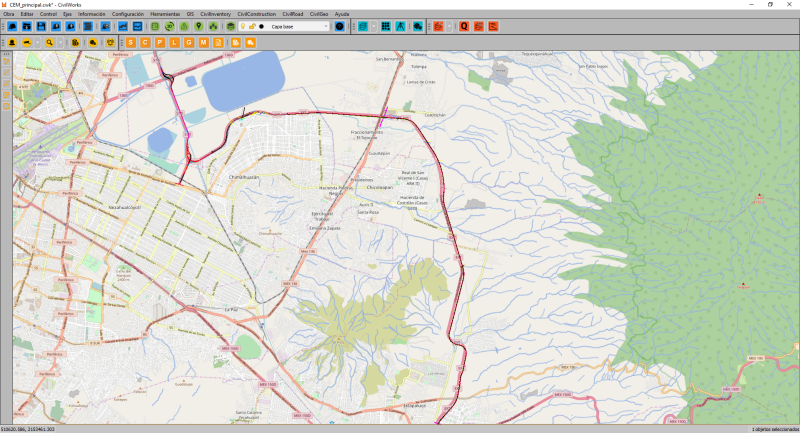Click the green location pin icon

pos(199,26)
